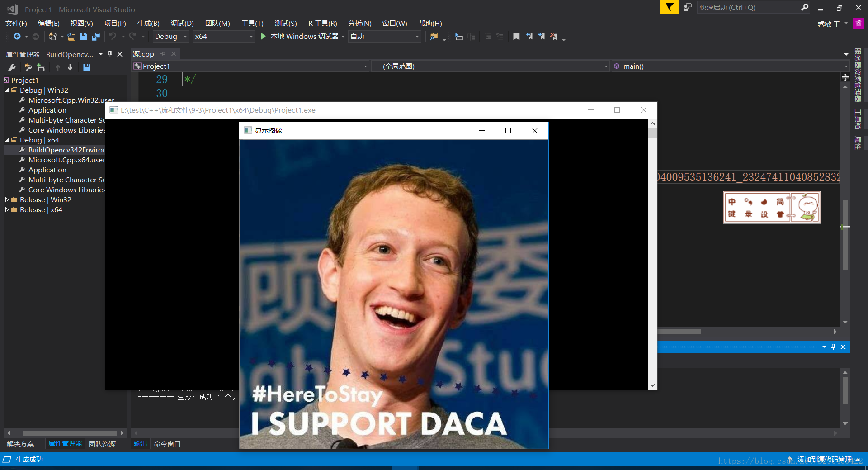Click the 显示图像 image window content

(x=394, y=294)
